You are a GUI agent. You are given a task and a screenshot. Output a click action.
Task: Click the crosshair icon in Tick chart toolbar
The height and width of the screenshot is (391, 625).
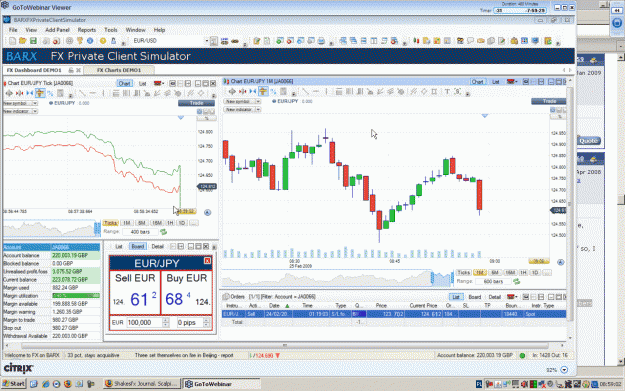[9, 93]
